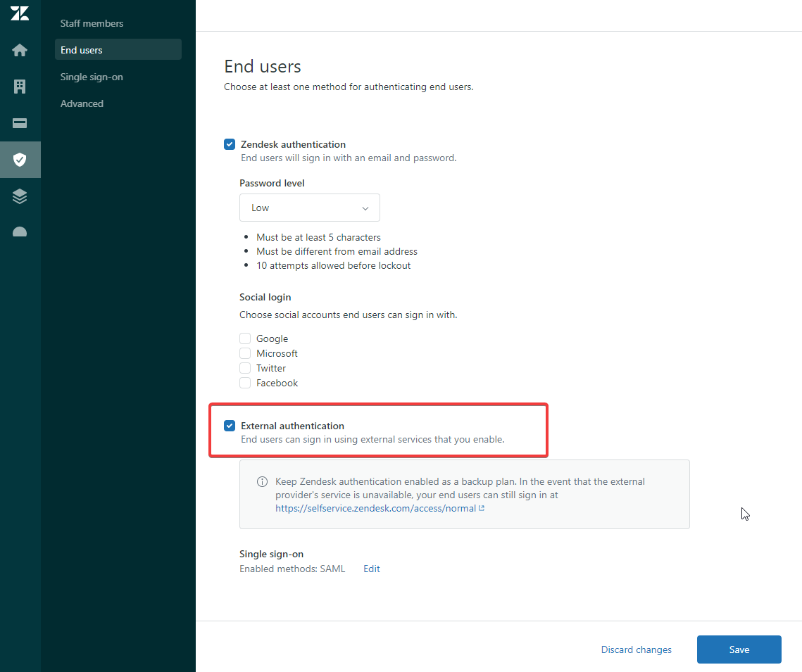Open Single sign-on menu item

(92, 77)
